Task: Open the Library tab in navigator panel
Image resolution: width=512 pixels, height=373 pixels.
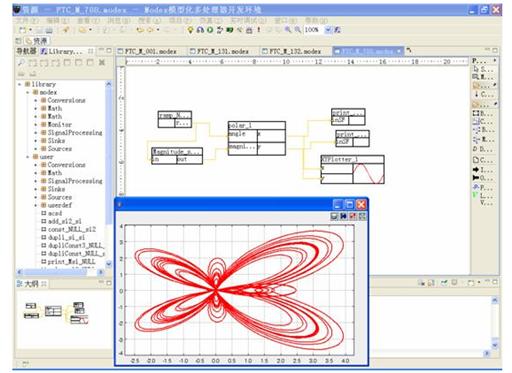Action: tap(62, 51)
